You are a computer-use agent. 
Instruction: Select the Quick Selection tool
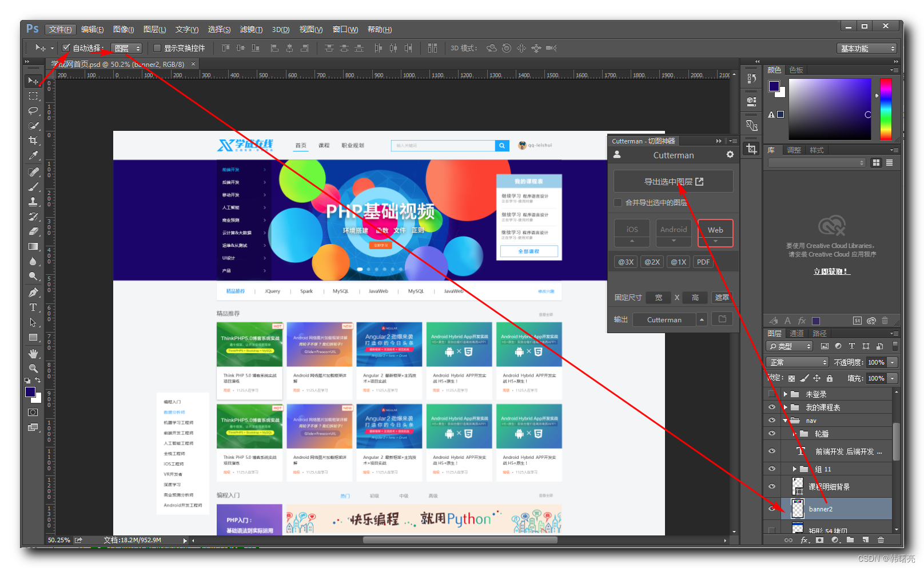[x=33, y=126]
